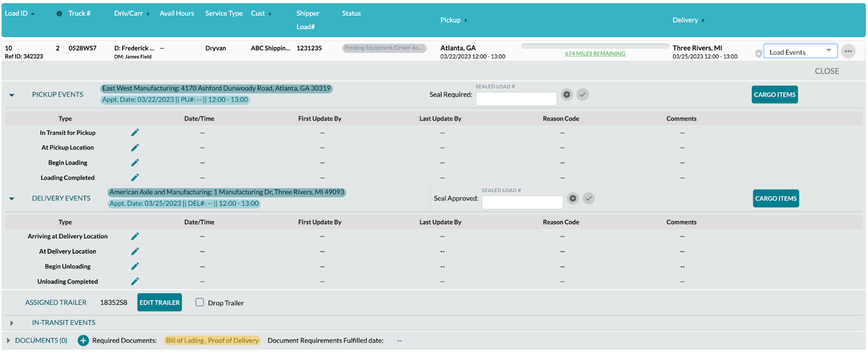
Task: Edit the Begin Loading event
Action: pos(135,162)
